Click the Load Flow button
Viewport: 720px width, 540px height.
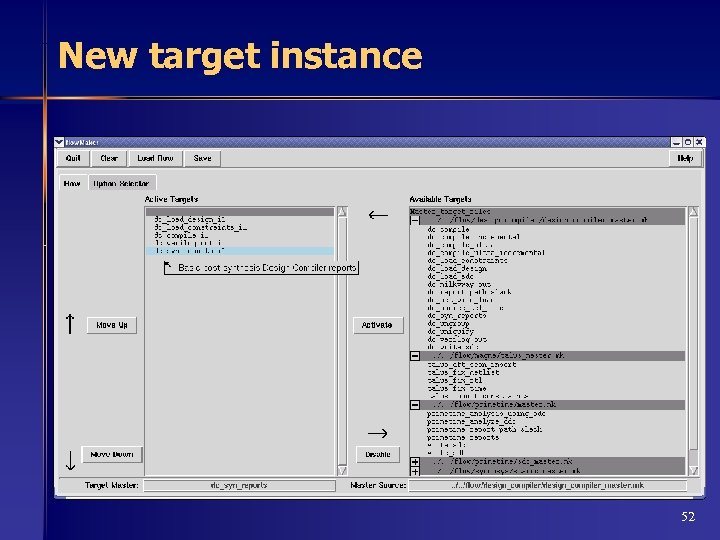(156, 158)
